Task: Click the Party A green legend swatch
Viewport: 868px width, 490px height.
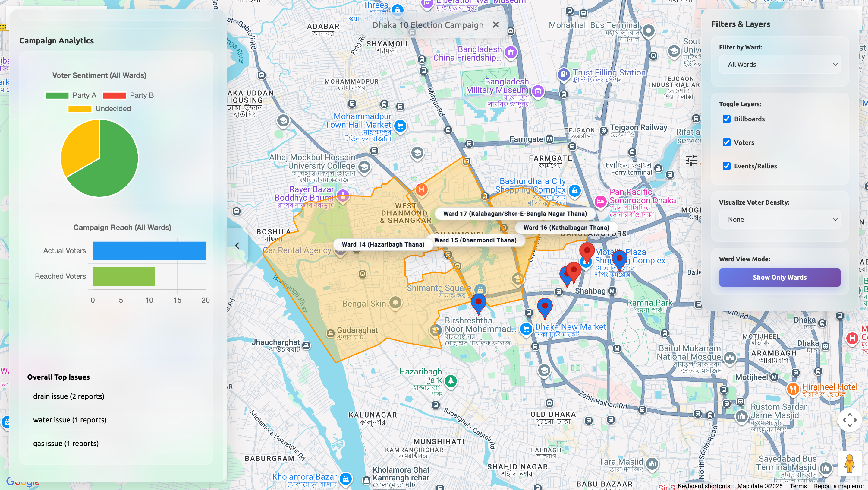Action: click(57, 95)
